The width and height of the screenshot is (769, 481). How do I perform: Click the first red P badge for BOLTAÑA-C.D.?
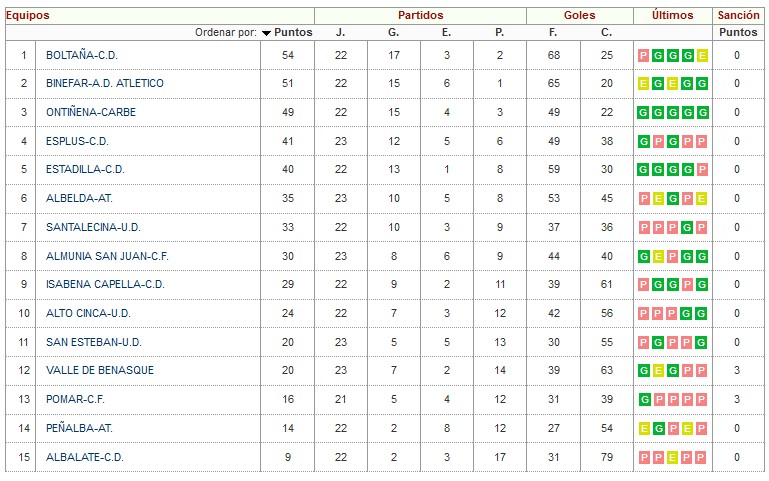[x=643, y=55]
